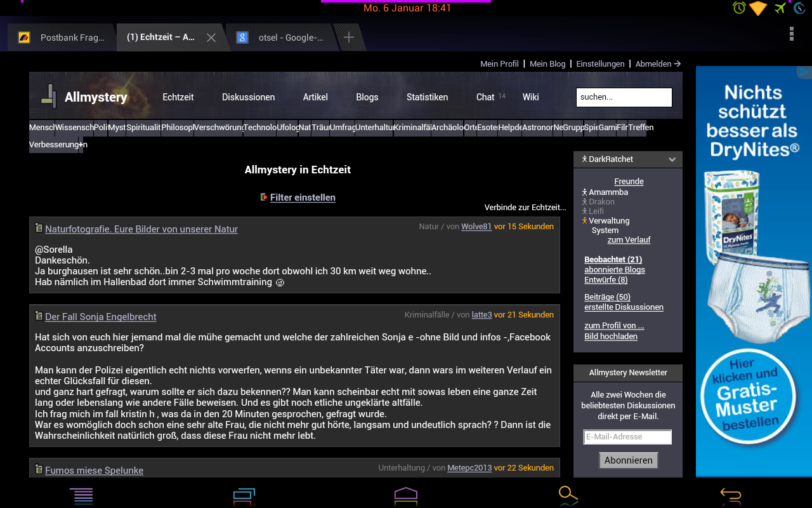812x508 pixels.
Task: Open recent apps icon in bottom bar
Action: point(244,495)
